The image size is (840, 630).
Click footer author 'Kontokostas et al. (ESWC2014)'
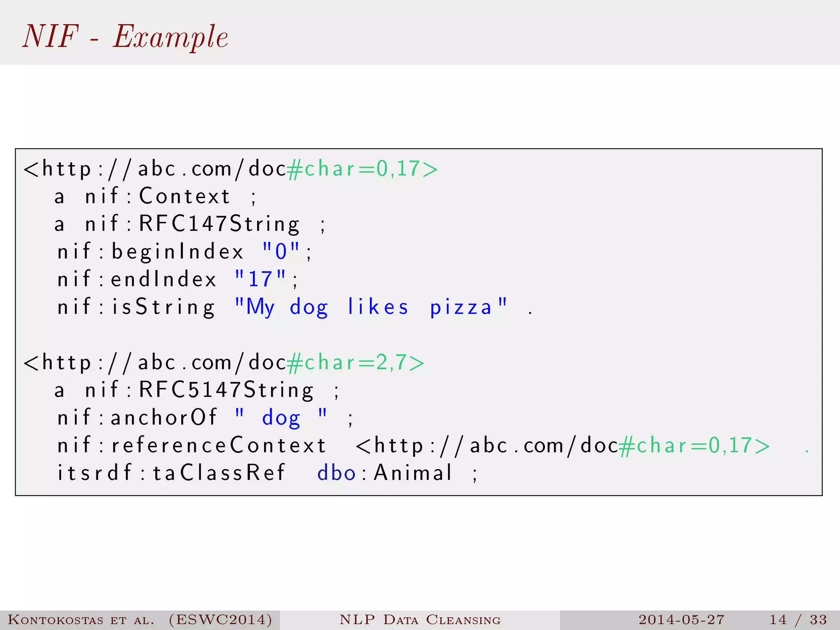coord(140,620)
